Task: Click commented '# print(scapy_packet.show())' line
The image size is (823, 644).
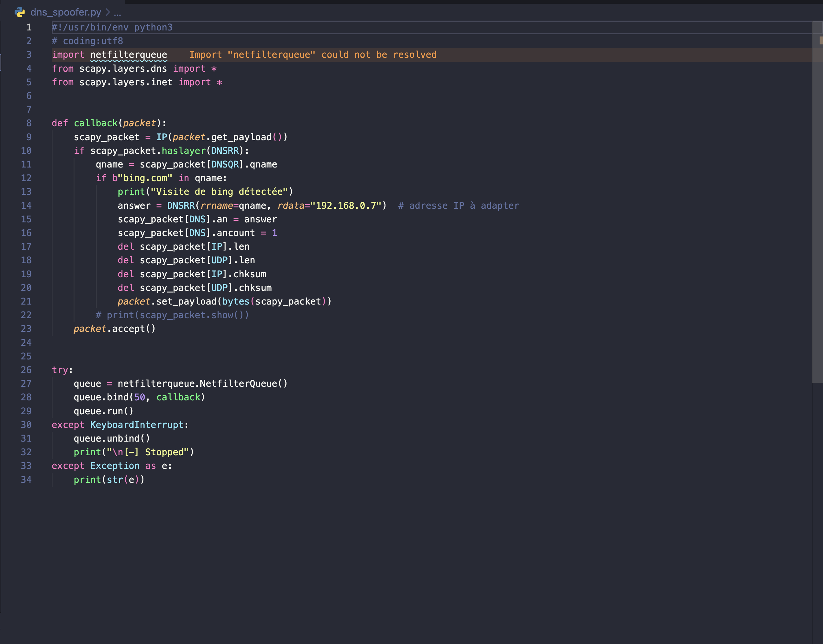Action: 172,315
